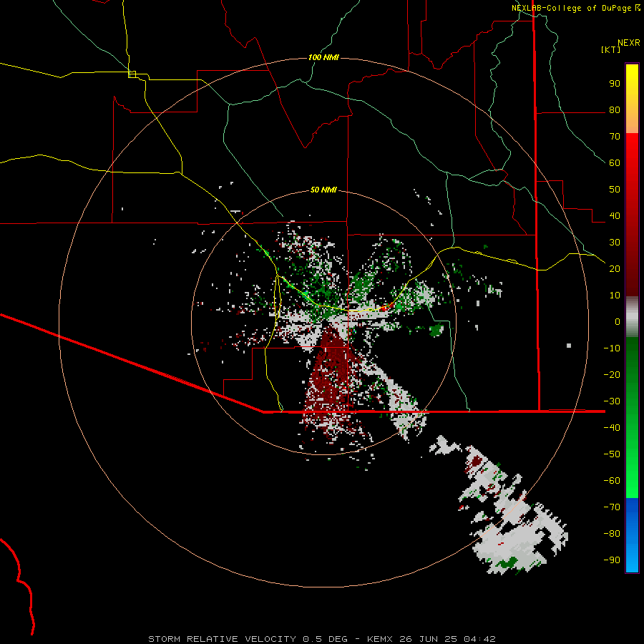Click the -40 value on the velocity scale

pyautogui.click(x=612, y=428)
